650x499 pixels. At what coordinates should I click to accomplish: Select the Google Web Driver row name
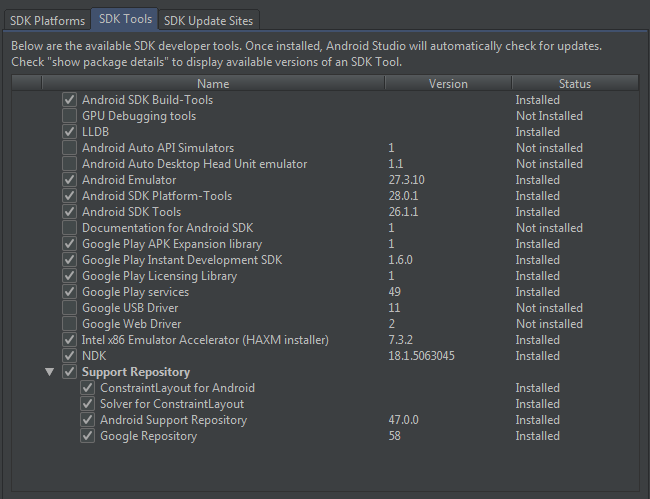pos(131,324)
